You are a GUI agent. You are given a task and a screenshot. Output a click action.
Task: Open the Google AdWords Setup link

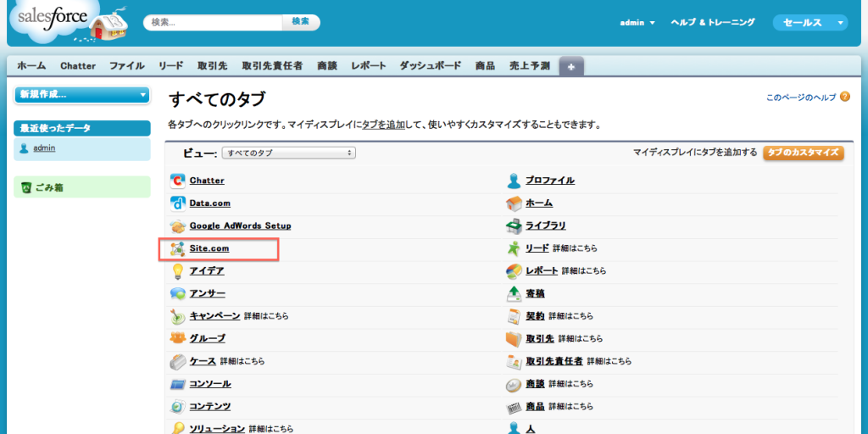click(x=240, y=225)
